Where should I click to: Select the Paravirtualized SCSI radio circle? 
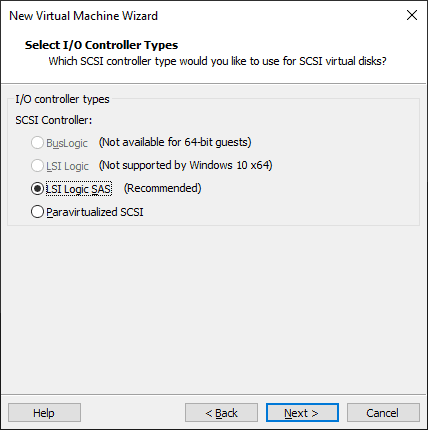(37, 212)
